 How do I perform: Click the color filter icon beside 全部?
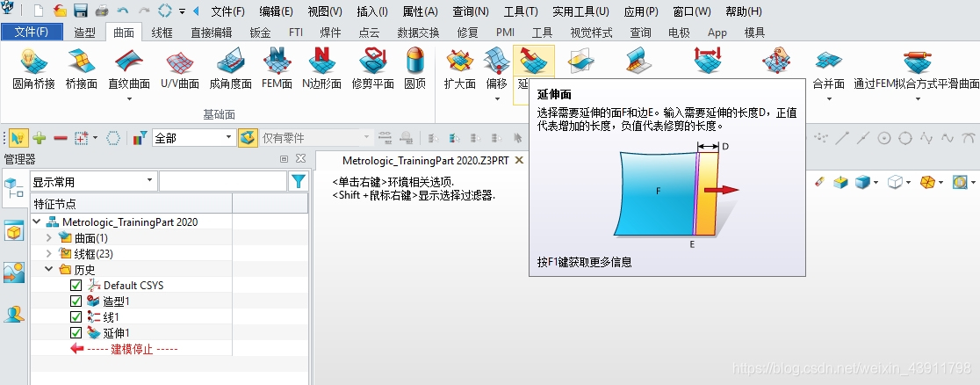(141, 138)
